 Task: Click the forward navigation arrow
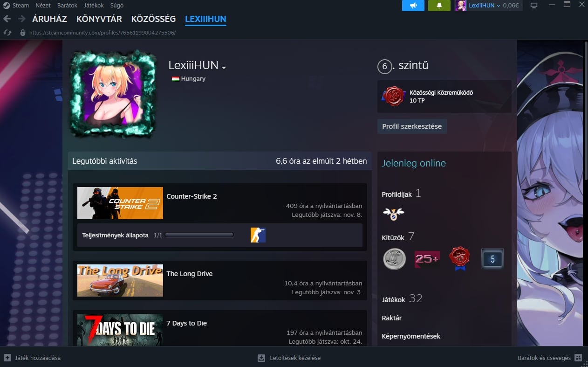point(21,19)
